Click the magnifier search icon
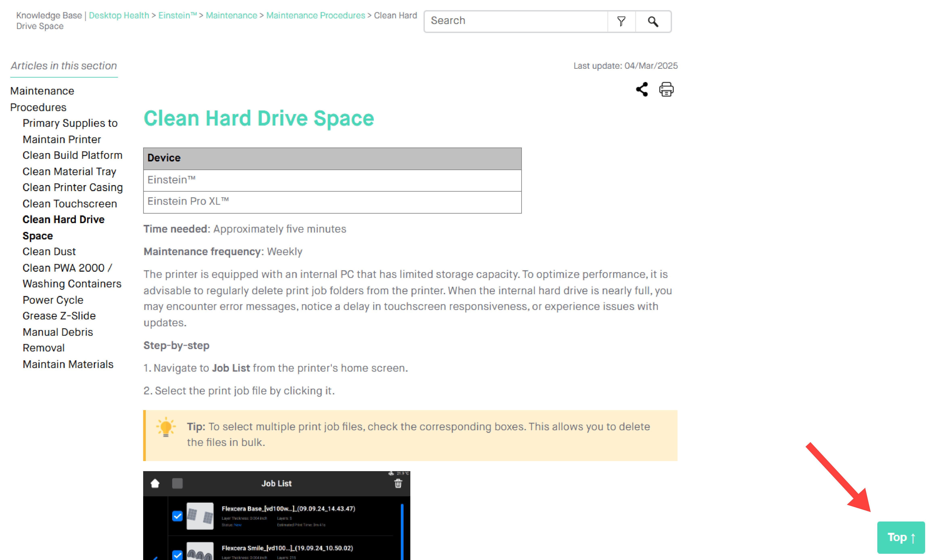Screen dimensions: 936x560 coord(653,22)
